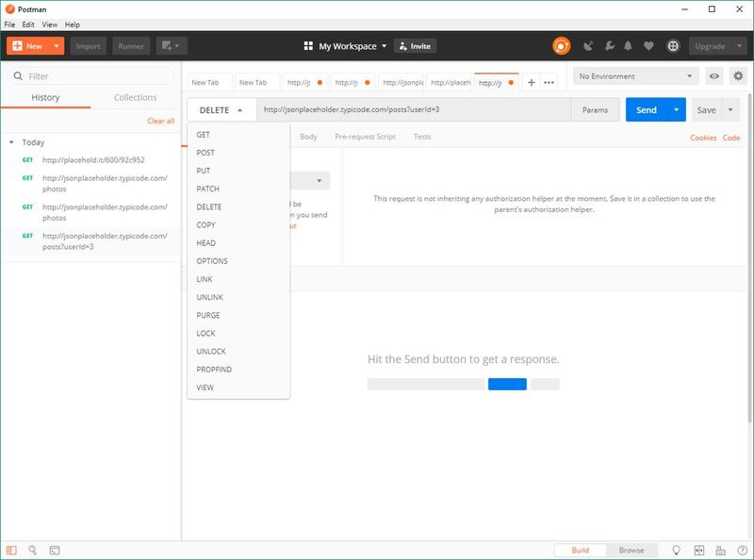Open keyboard shortcuts icon

click(x=720, y=550)
